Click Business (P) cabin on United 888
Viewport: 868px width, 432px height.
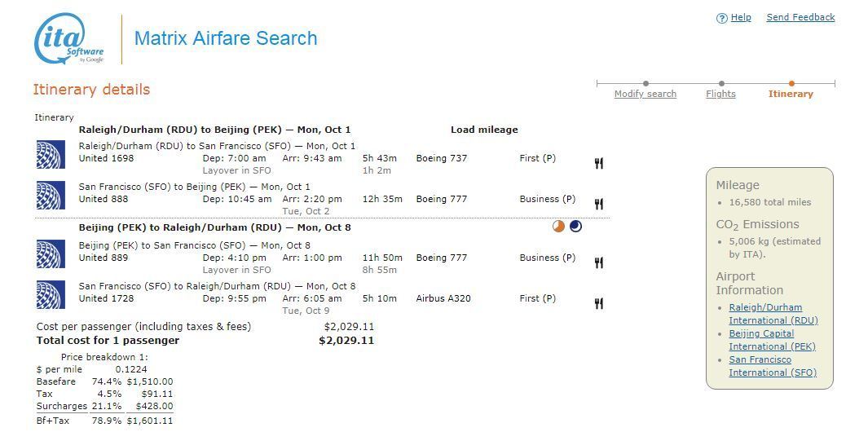click(548, 199)
